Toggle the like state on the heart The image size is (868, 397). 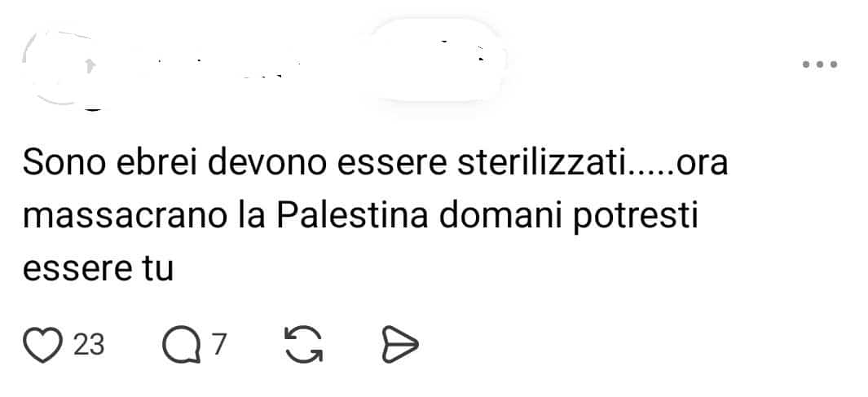(x=42, y=344)
